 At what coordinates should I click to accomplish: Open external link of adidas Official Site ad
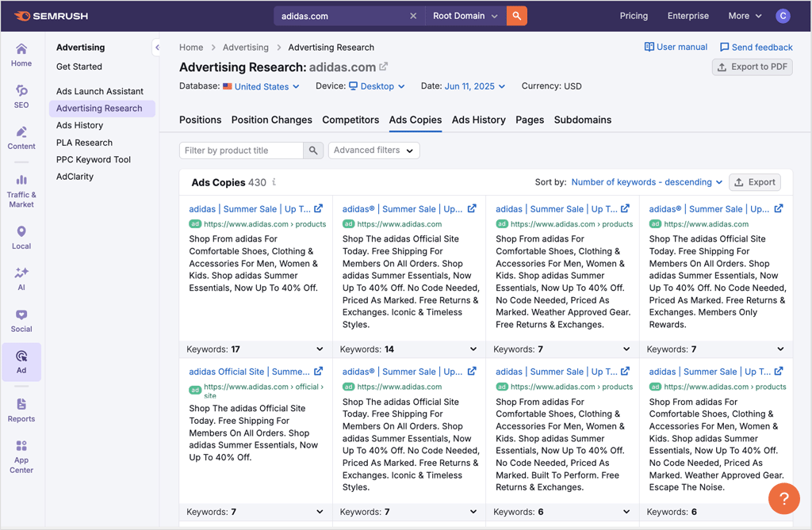[319, 371]
